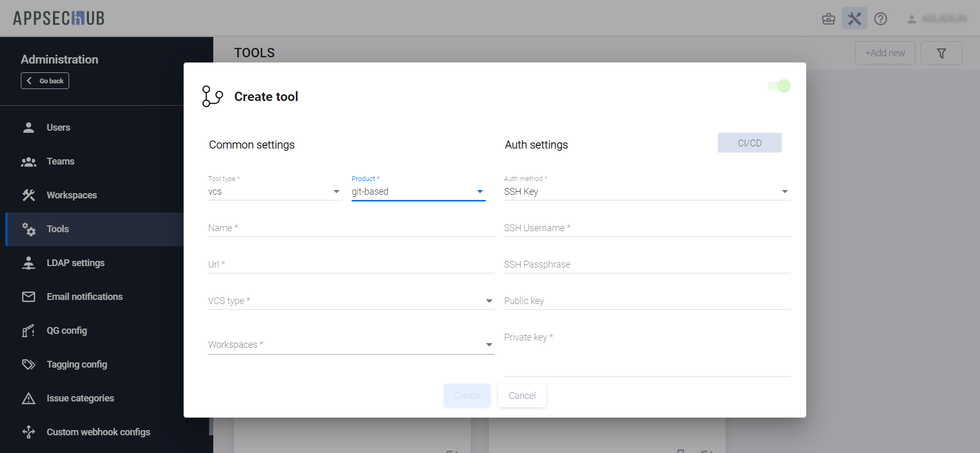Open the Auth method dropdown
Image resolution: width=980 pixels, height=453 pixels.
(647, 192)
